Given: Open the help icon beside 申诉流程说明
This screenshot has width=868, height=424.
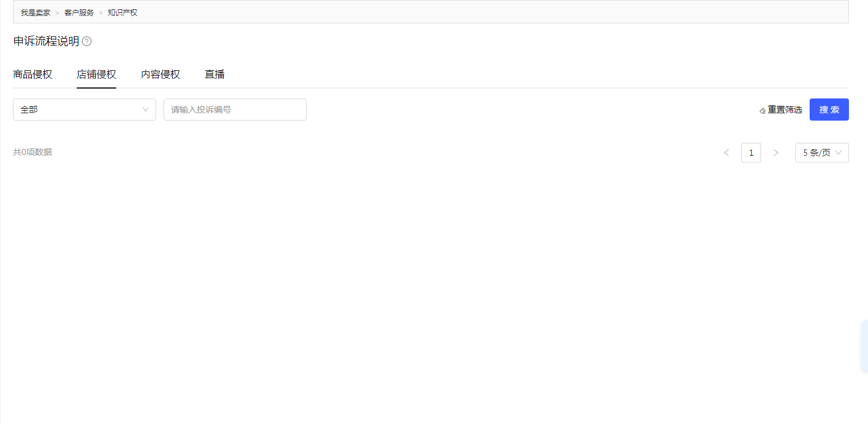Looking at the screenshot, I should [x=87, y=41].
